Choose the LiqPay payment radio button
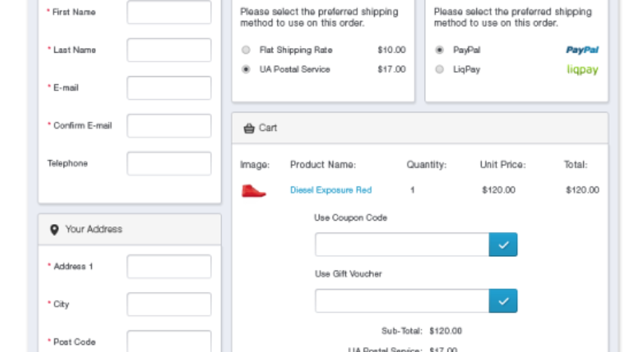This screenshot has height=352, width=644. tap(439, 69)
